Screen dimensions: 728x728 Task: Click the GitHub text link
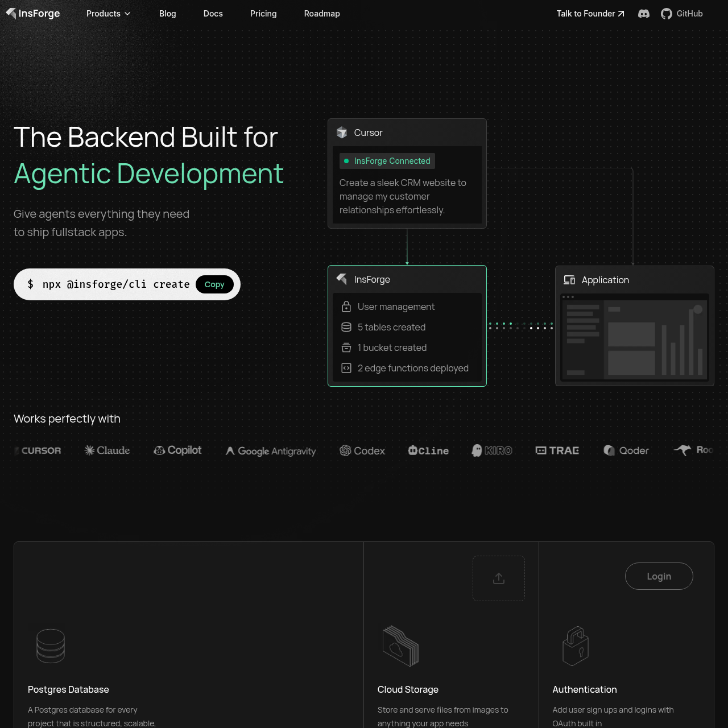tap(689, 14)
